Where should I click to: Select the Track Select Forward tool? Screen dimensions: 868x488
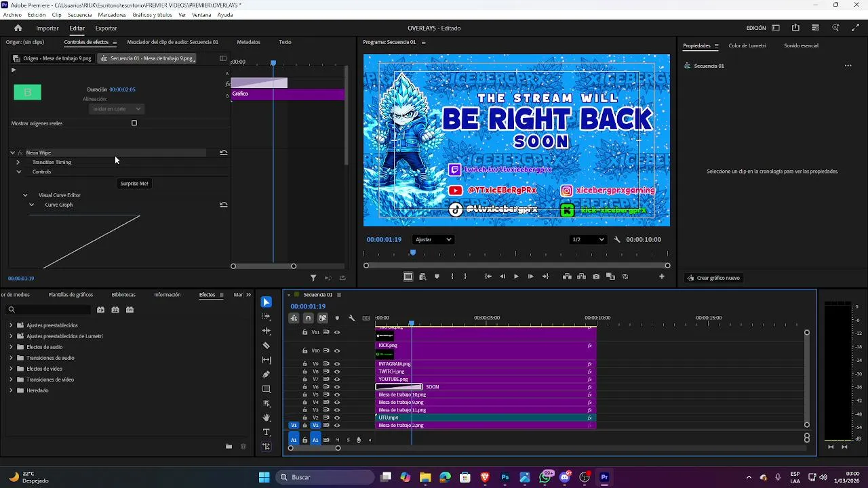click(267, 317)
